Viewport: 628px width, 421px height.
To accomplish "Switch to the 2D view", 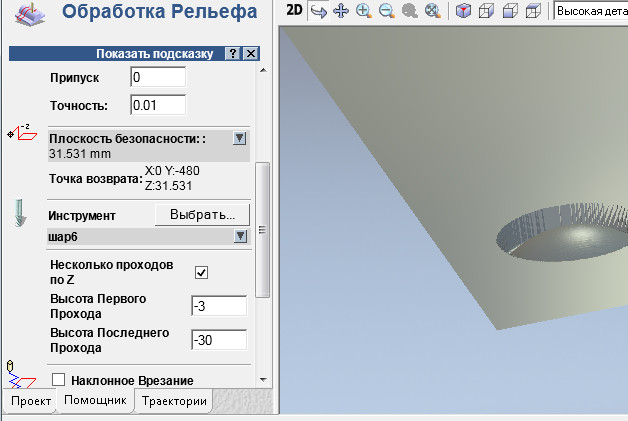I will tap(293, 11).
